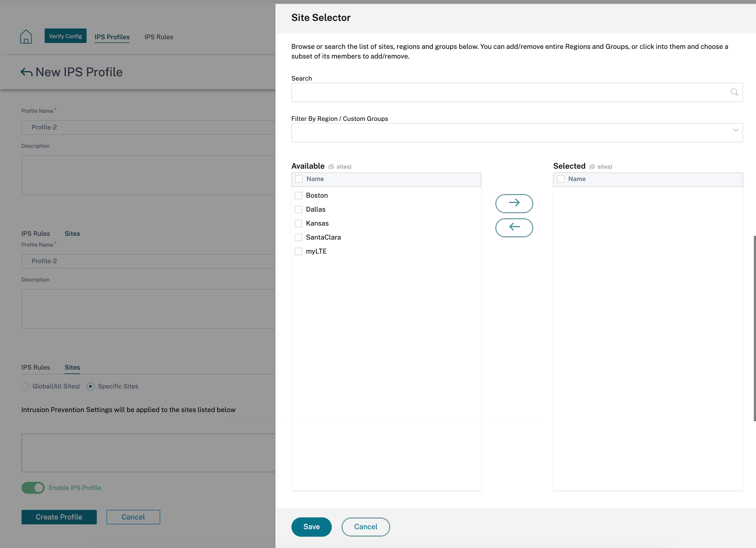Check the Dallas site checkbox

click(x=298, y=210)
